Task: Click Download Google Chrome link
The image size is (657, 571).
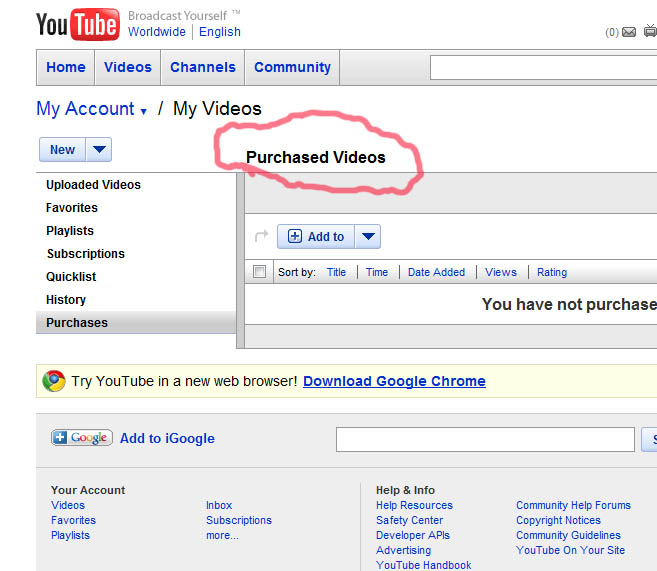Action: pos(394,381)
